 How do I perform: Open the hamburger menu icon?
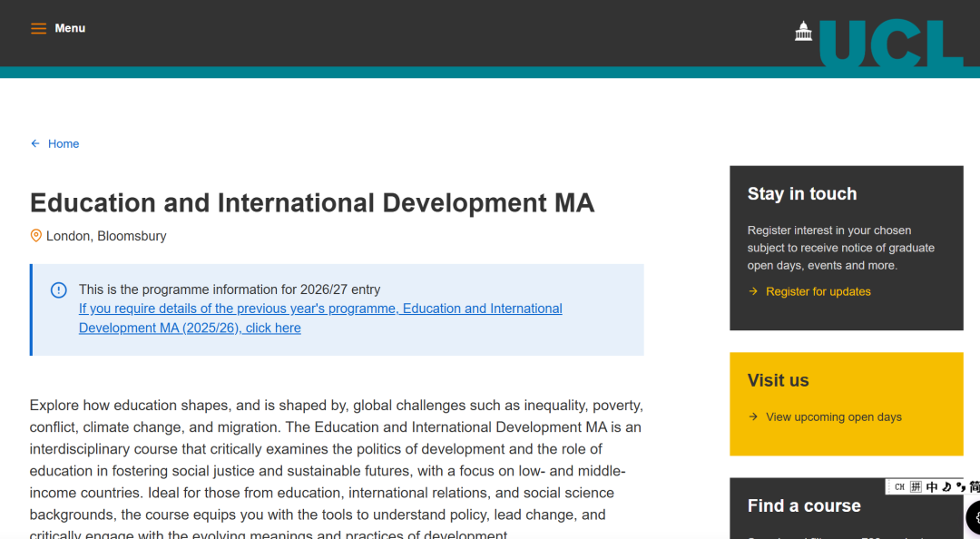[x=38, y=28]
